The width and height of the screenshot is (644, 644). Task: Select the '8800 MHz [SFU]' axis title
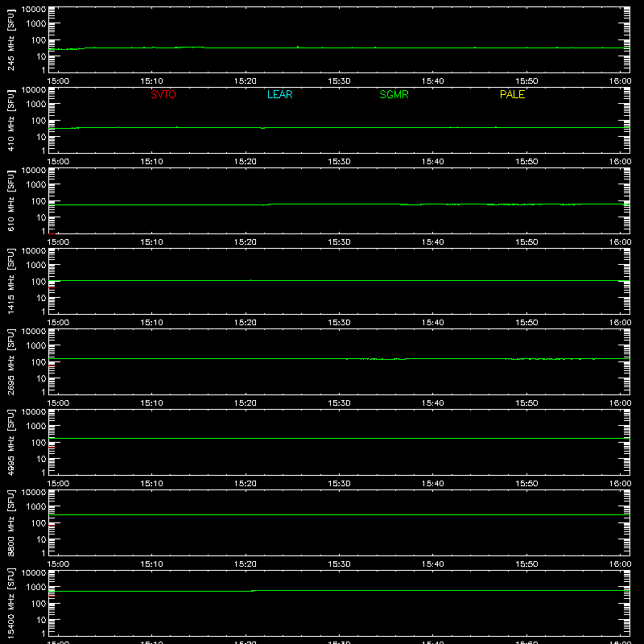tap(11, 522)
